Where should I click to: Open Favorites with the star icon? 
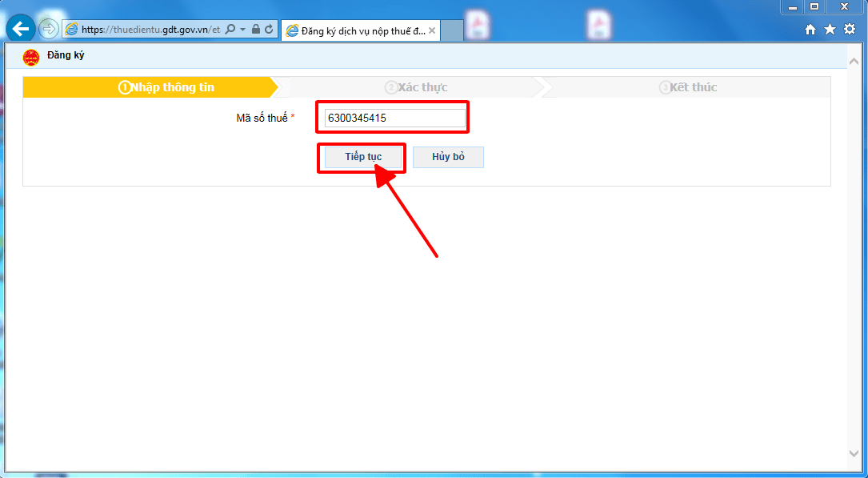point(830,30)
